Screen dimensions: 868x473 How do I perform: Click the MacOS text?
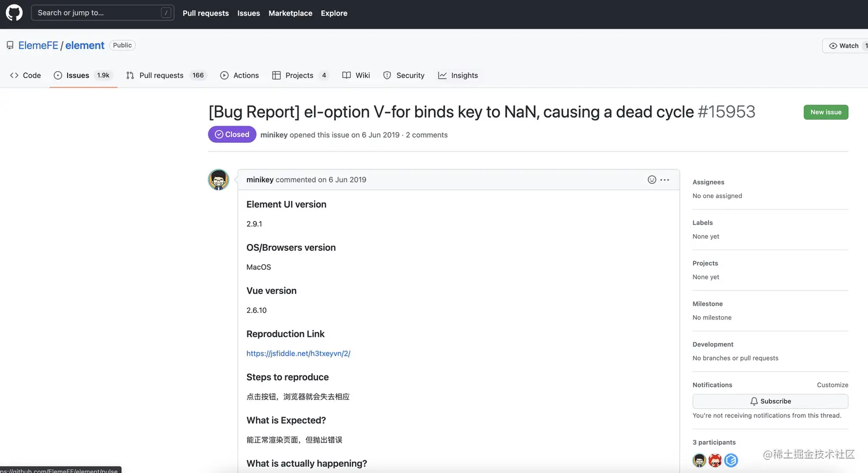[259, 267]
